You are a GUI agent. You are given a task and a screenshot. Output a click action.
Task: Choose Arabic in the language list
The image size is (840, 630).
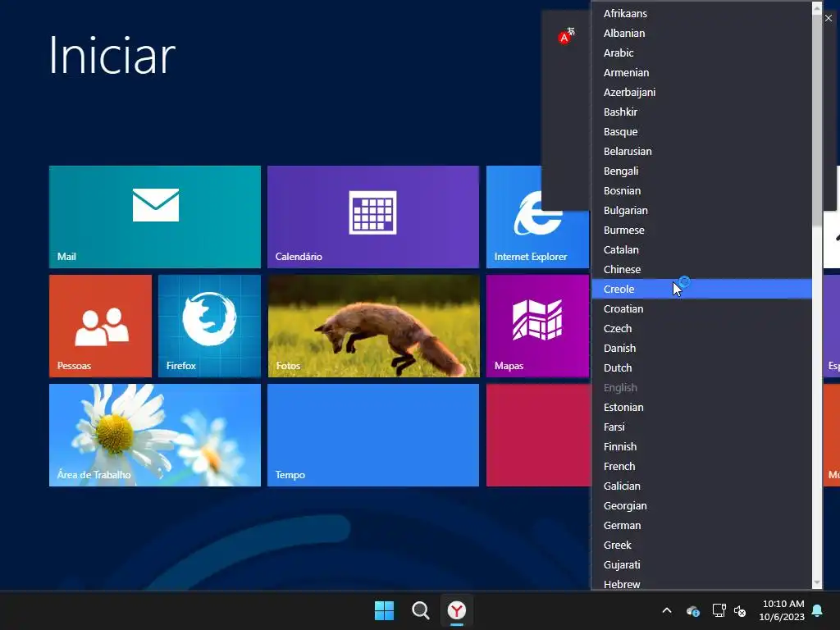coord(702,53)
